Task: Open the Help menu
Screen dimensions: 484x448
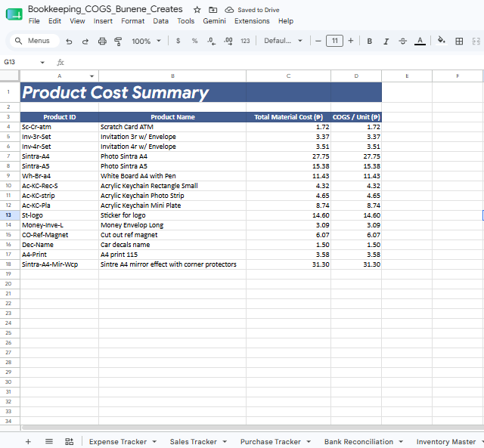Action: point(286,21)
